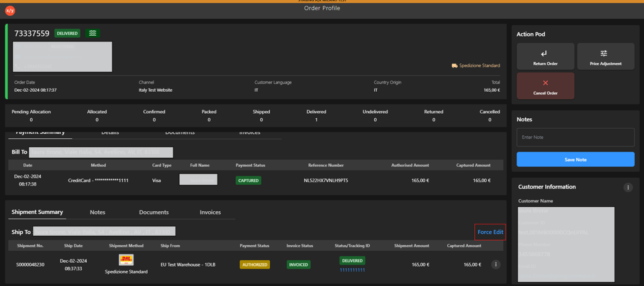Click the CreditCard ending 1111 method cell

pyautogui.click(x=98, y=180)
